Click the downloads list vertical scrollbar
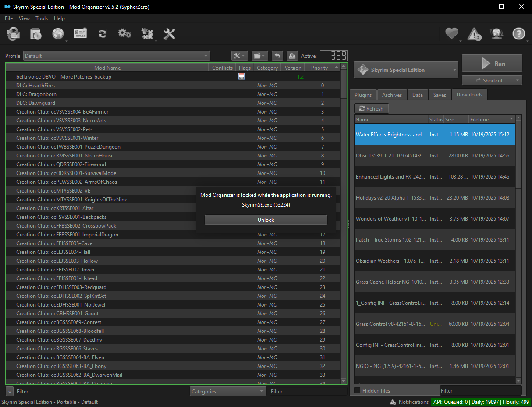 [x=518, y=250]
